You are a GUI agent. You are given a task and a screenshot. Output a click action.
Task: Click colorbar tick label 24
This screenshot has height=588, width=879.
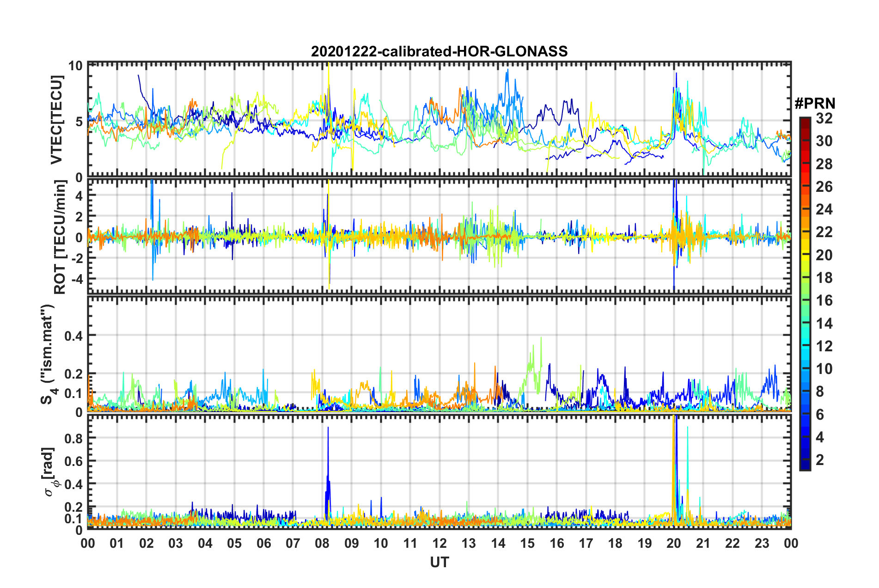(x=824, y=209)
